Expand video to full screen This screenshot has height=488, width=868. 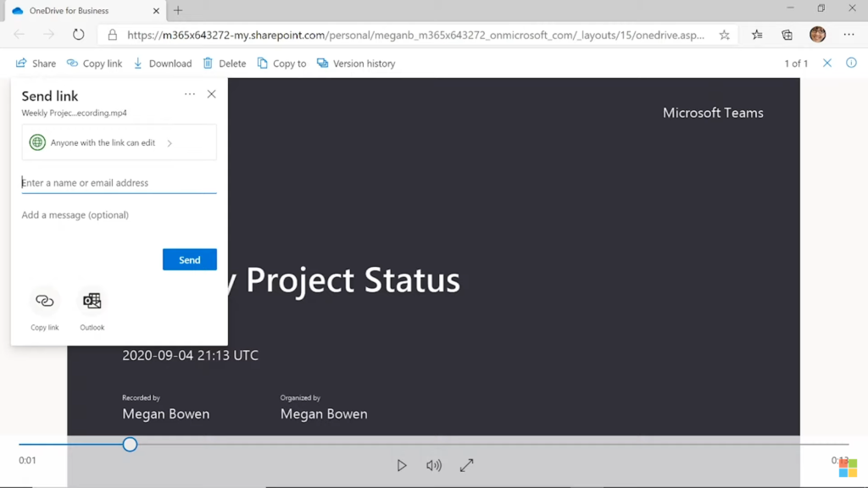[x=467, y=465]
